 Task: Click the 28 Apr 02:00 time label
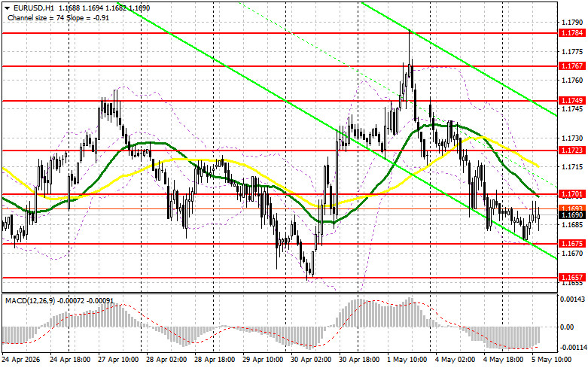pos(166,360)
